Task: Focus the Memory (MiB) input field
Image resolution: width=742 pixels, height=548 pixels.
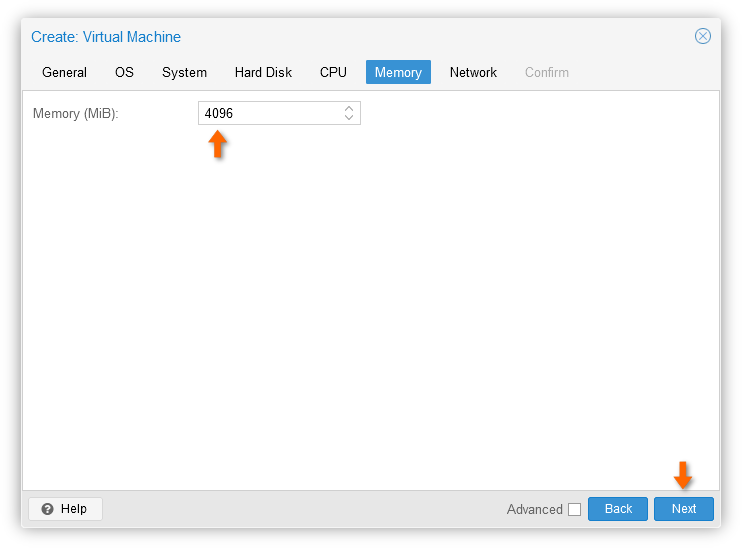Action: pyautogui.click(x=271, y=113)
